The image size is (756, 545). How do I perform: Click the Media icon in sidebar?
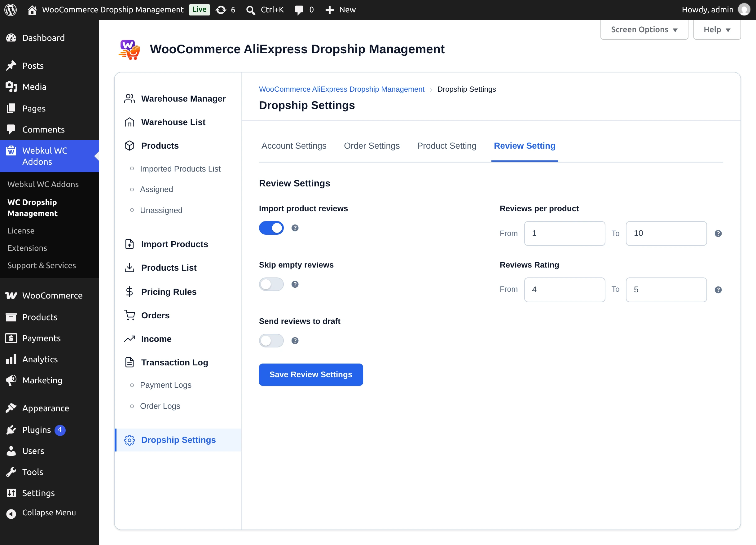tap(11, 87)
